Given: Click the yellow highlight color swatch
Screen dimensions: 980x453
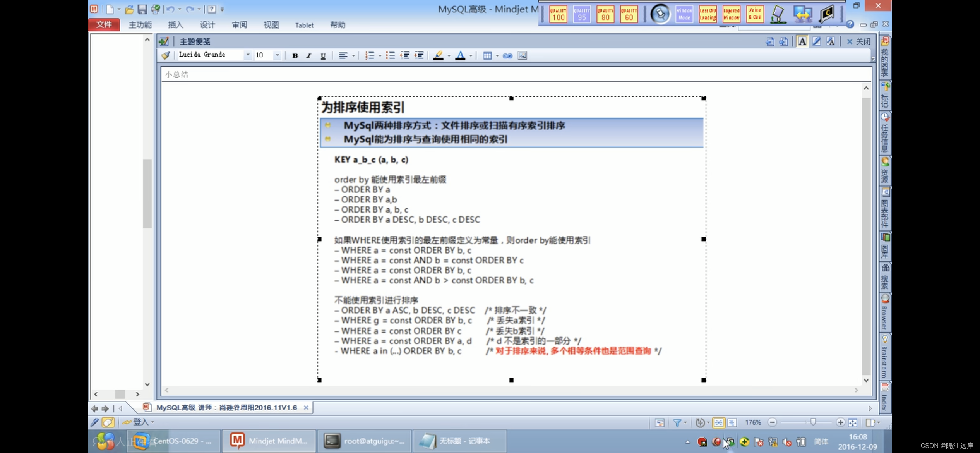Looking at the screenshot, I should coord(438,56).
